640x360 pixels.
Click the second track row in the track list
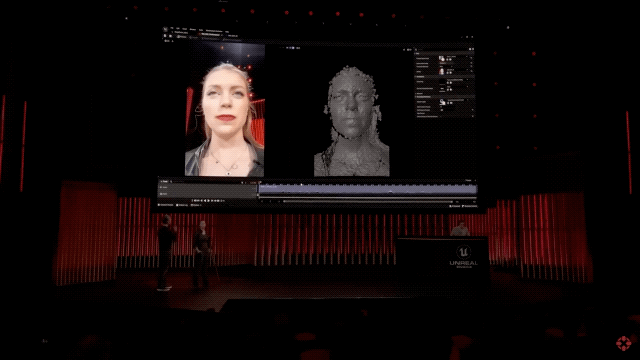pyautogui.click(x=208, y=193)
